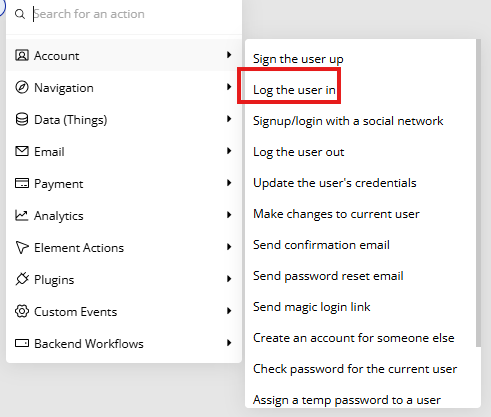
Task: Expand the Backend Workflows submenu arrow
Action: (229, 343)
